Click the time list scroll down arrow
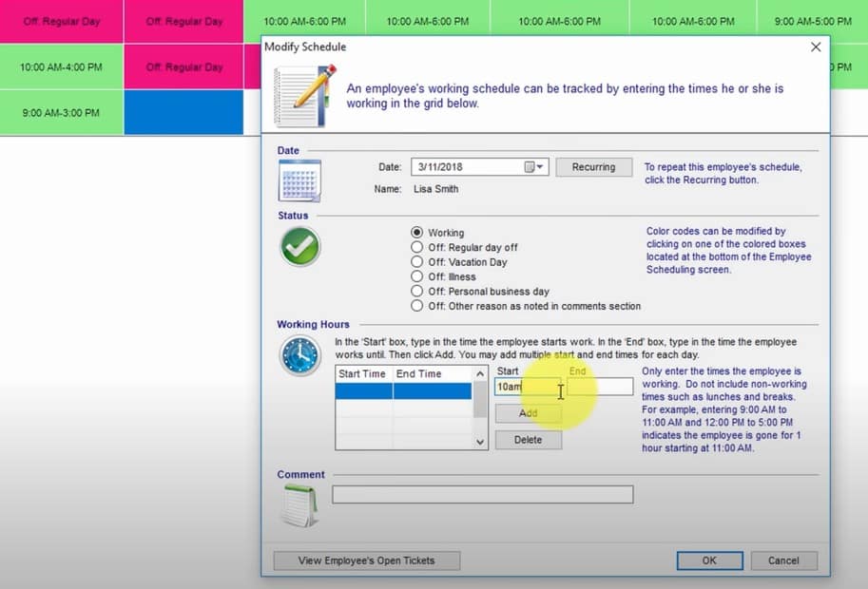Viewport: 868px width, 589px height. pos(480,442)
